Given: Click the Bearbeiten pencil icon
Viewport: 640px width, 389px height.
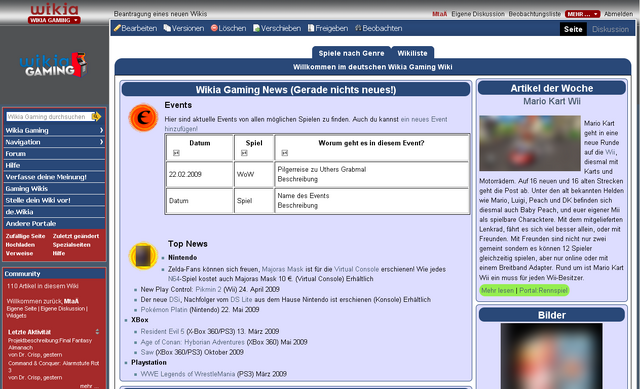Looking at the screenshot, I should [117, 28].
